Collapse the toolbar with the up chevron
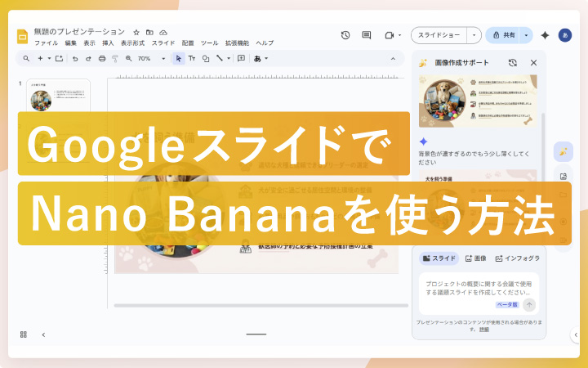The height and width of the screenshot is (368, 588). [x=393, y=59]
